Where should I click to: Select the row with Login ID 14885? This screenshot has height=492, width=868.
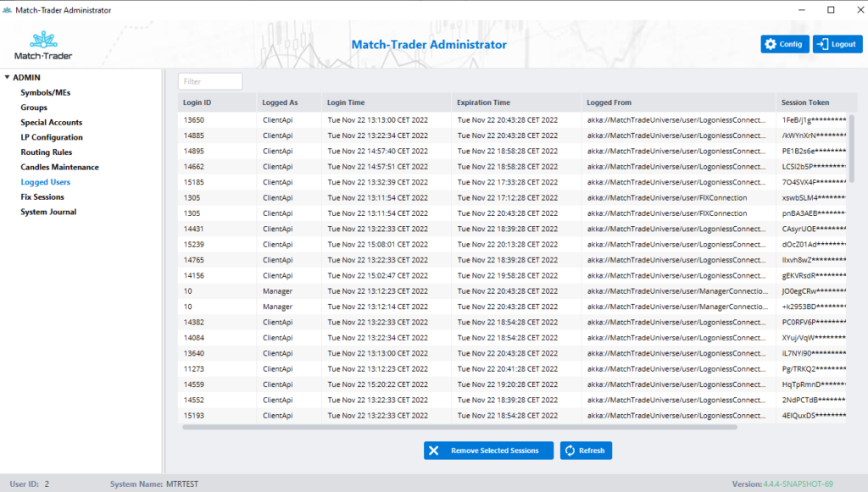click(512, 135)
